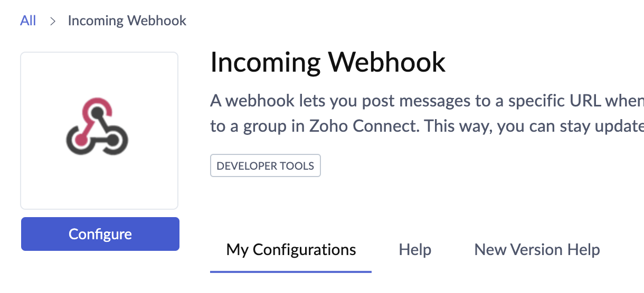Image resolution: width=644 pixels, height=293 pixels.
Task: Go back to All in the breadcrumb
Action: pos(28,21)
